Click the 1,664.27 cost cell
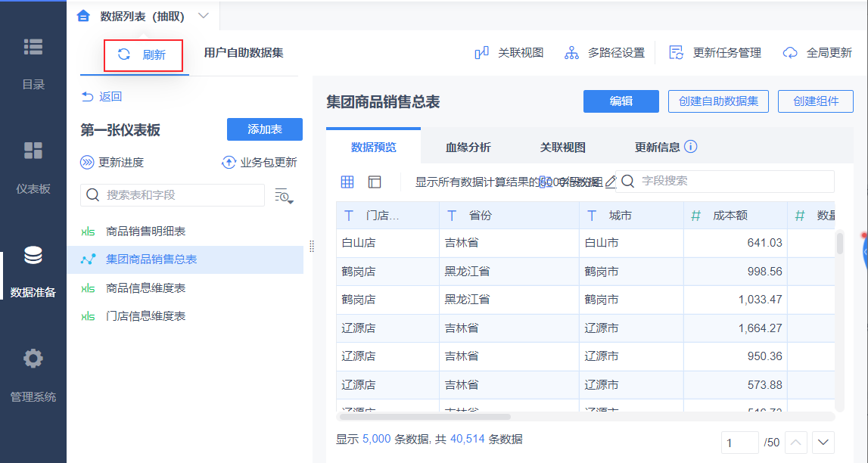The image size is (868, 463). coord(736,328)
